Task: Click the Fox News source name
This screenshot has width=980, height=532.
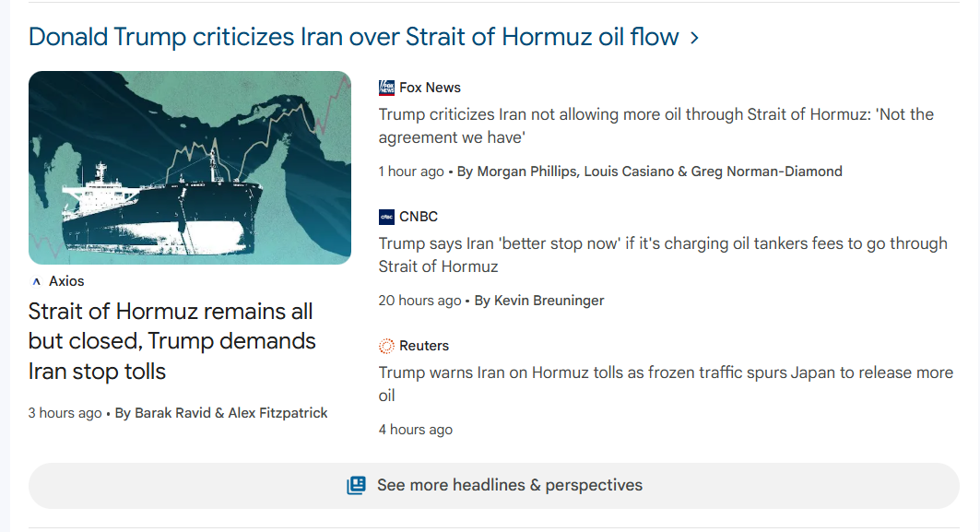Action: point(430,88)
